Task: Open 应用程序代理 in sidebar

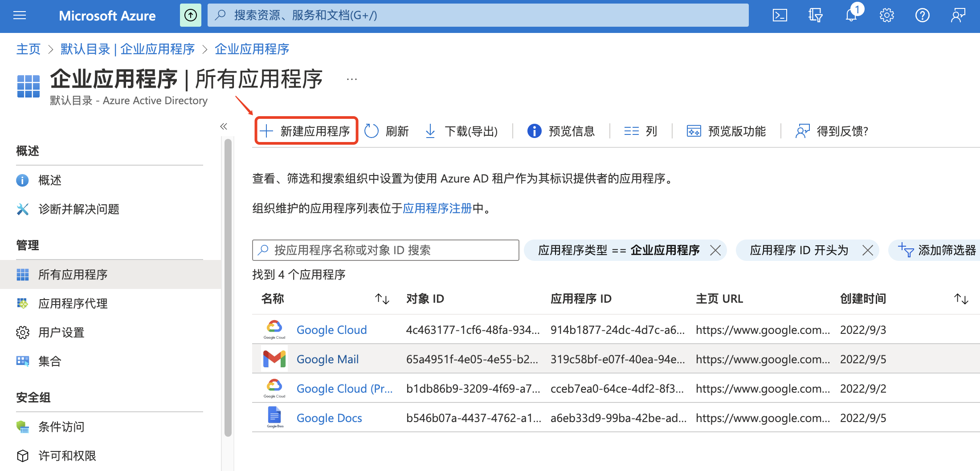Action: [110, 304]
